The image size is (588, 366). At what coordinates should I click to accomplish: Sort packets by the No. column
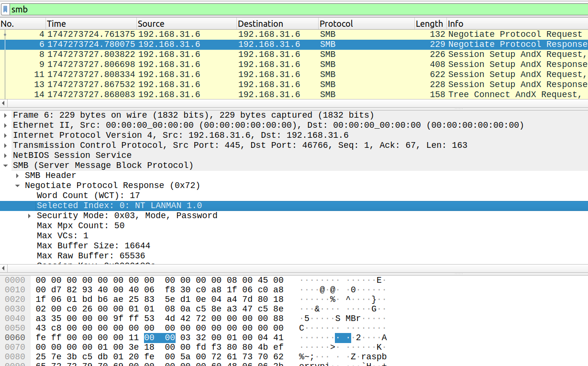click(23, 24)
